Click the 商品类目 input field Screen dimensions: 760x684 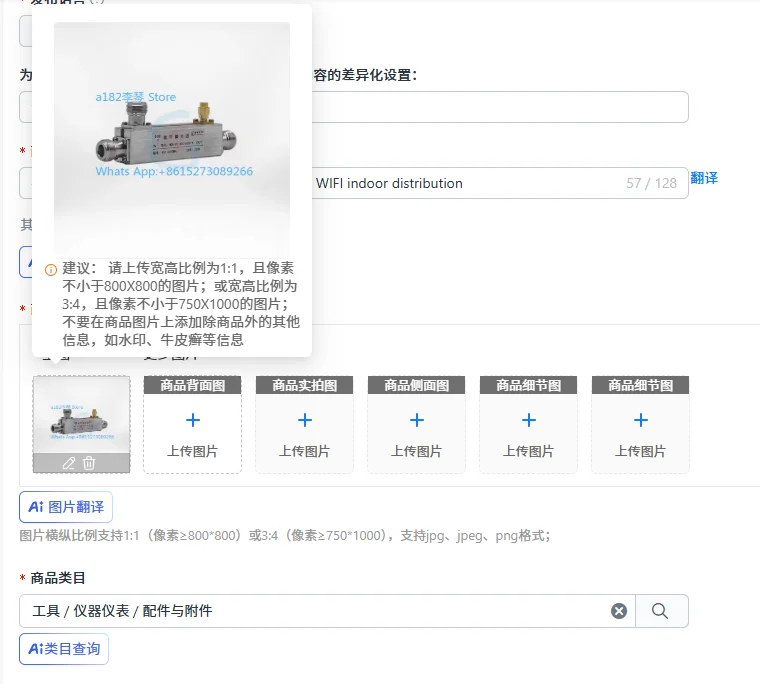point(327,611)
